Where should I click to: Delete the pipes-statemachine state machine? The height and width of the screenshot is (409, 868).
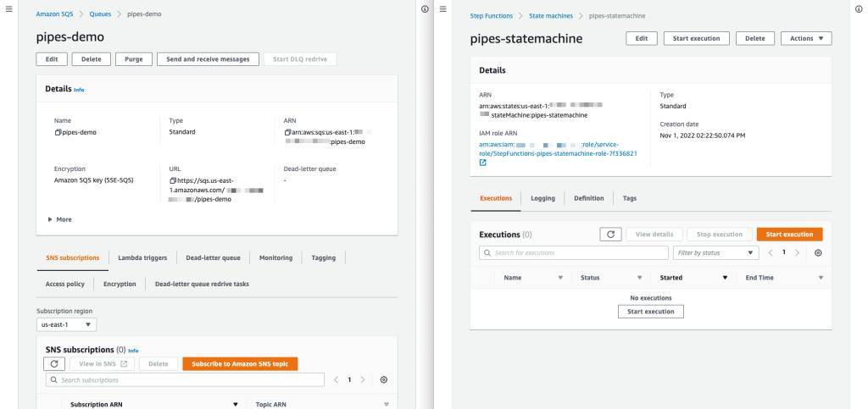(x=755, y=39)
